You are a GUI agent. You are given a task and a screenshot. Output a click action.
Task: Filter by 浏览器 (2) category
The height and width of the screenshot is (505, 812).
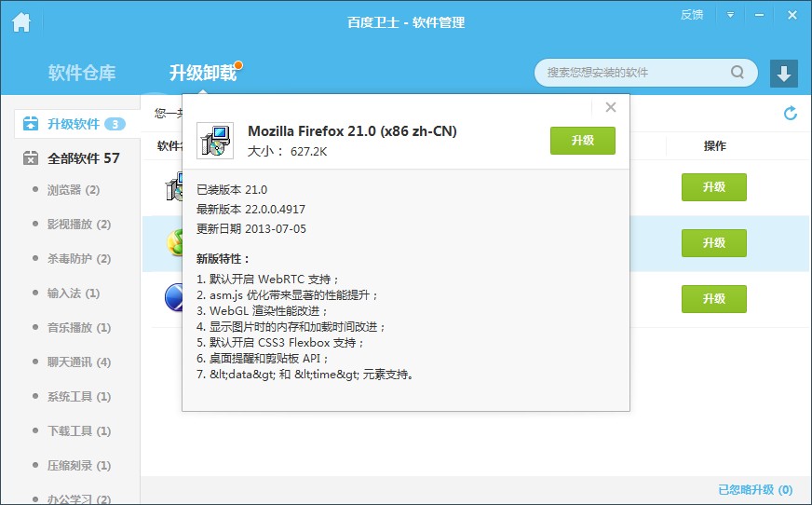tap(74, 189)
